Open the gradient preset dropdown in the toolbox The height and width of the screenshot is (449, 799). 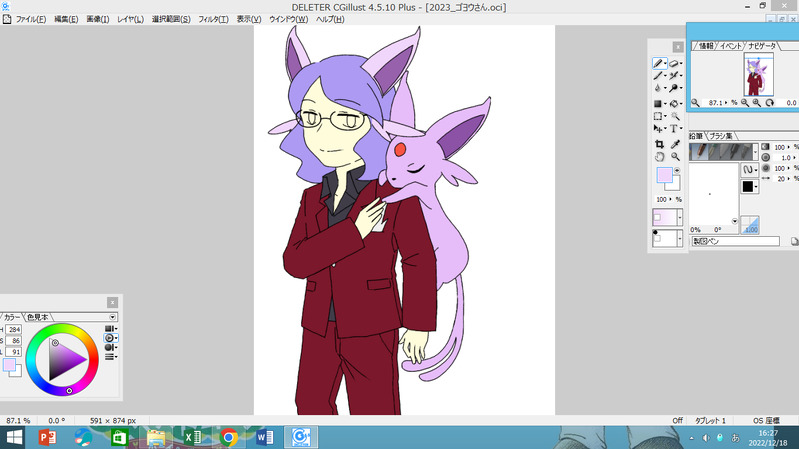680,218
